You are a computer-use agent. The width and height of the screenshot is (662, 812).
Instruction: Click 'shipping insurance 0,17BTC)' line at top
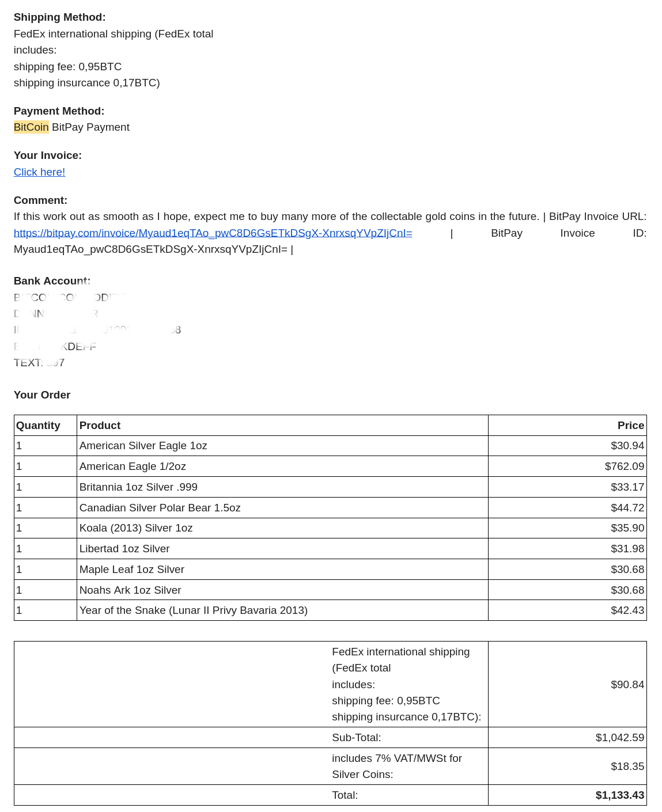coord(87,83)
